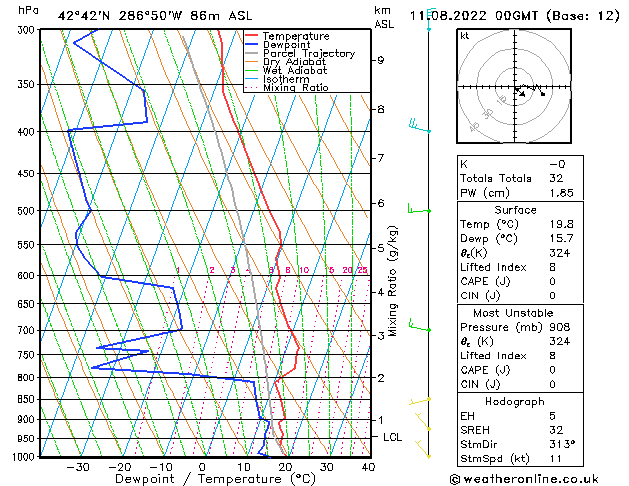This screenshot has width=629, height=486.
Task: Click the 'EH' value 5
Action: pos(552,416)
